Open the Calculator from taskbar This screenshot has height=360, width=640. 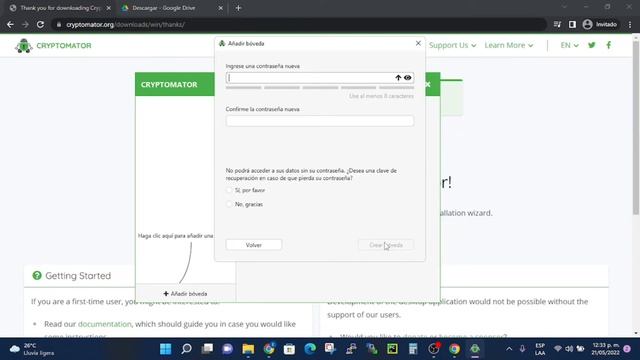[413, 349]
